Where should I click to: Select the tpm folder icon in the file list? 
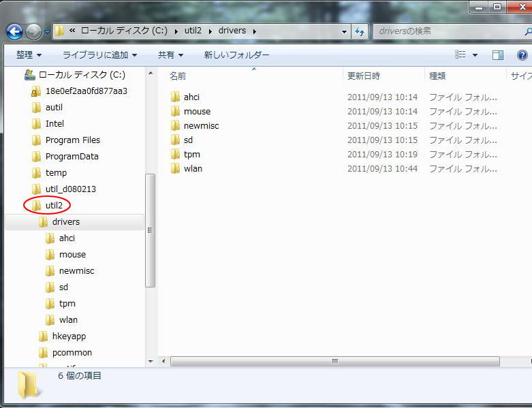[x=176, y=154]
